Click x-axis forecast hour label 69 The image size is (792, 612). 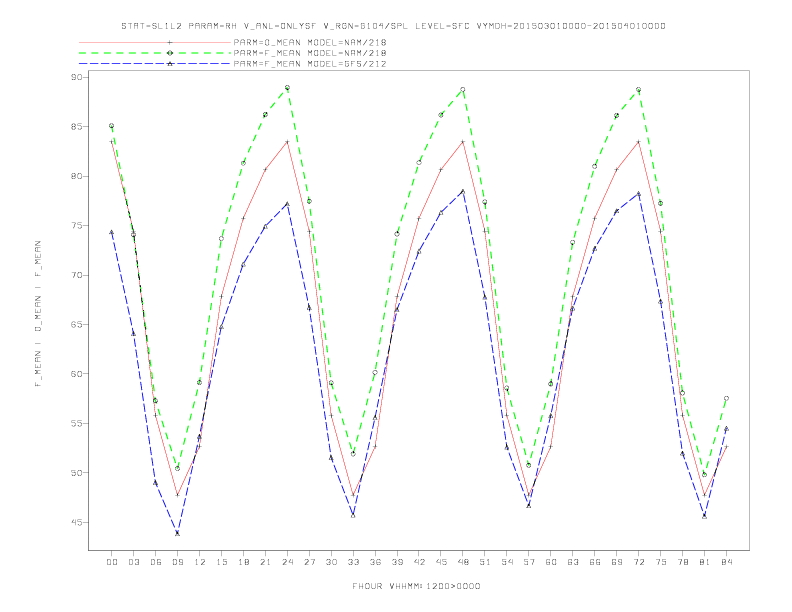click(x=617, y=562)
